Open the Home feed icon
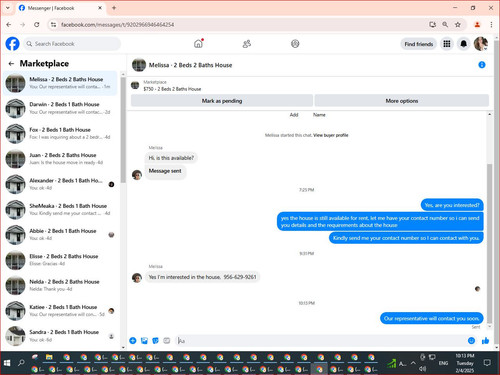 pos(198,44)
